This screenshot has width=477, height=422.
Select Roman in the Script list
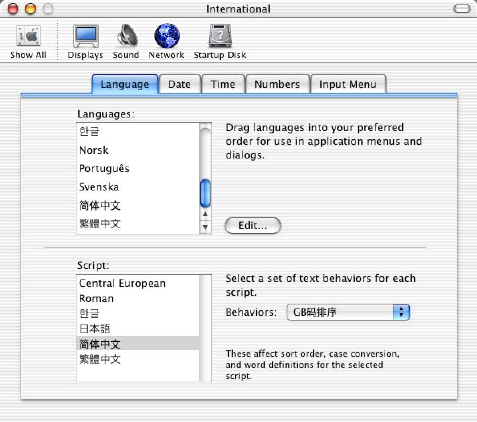138,298
